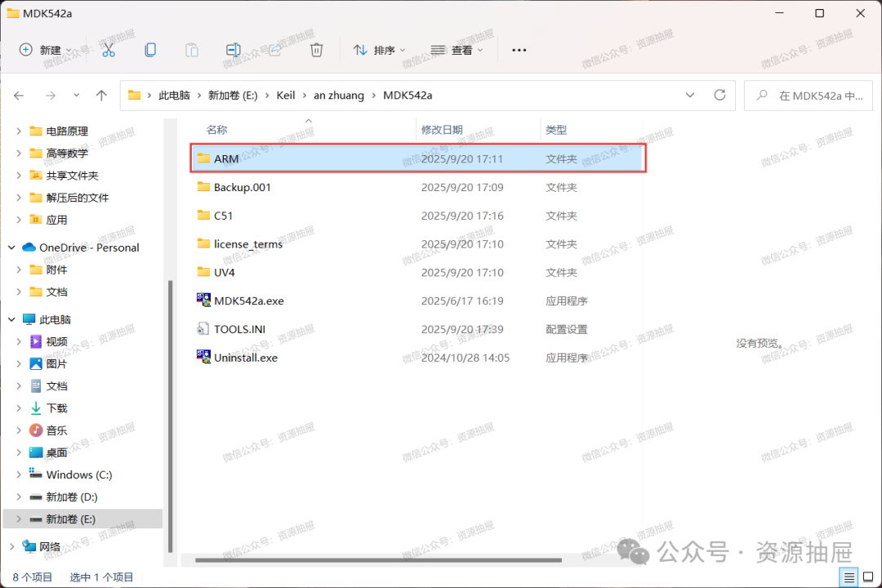Click the Copy icon in toolbar
Viewport: 882px width, 588px height.
[x=150, y=50]
